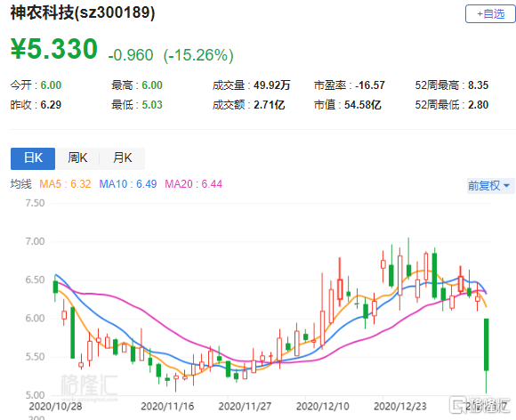
Task: Click the 6.50 price axis label
Action: (x=35, y=280)
